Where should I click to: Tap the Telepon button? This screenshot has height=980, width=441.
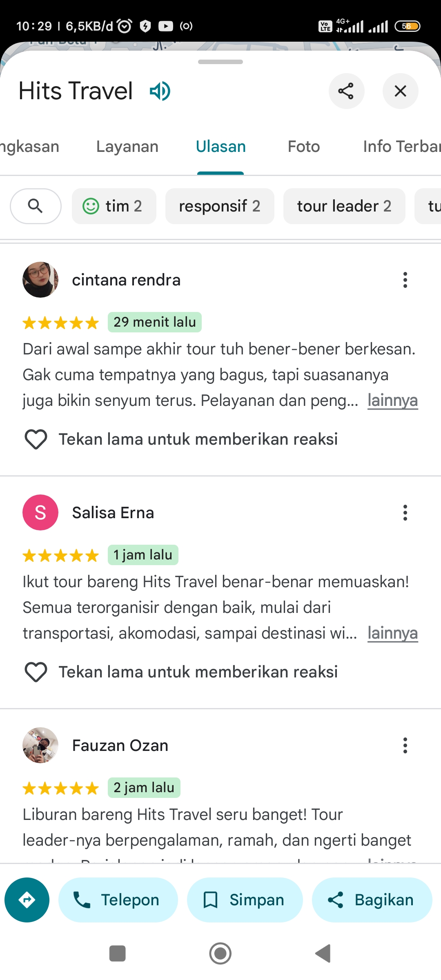tap(118, 900)
